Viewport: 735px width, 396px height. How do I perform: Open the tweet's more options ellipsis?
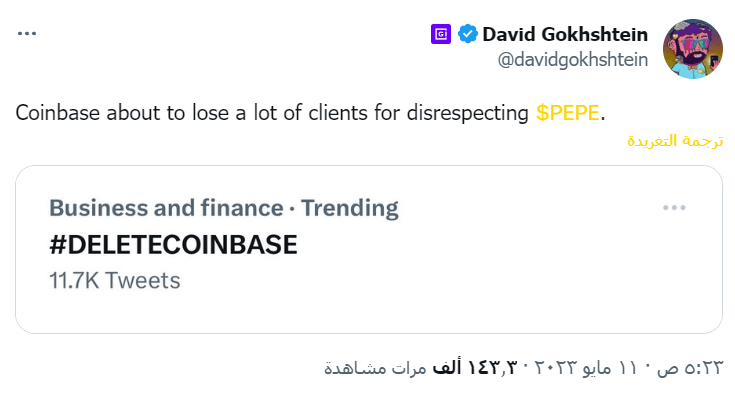[x=27, y=34]
